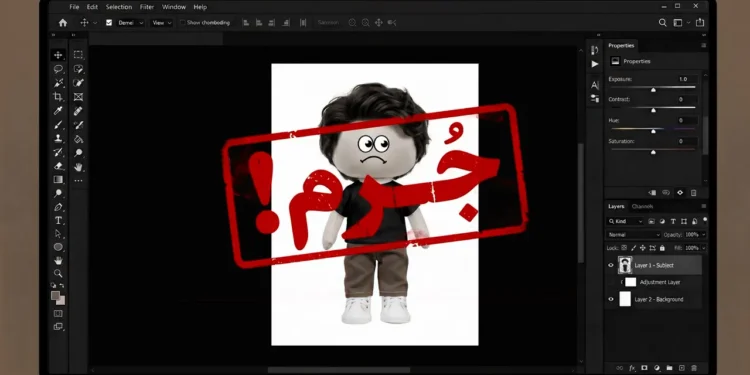Click the Home icon in options bar
The height and width of the screenshot is (375, 750).
(63, 22)
